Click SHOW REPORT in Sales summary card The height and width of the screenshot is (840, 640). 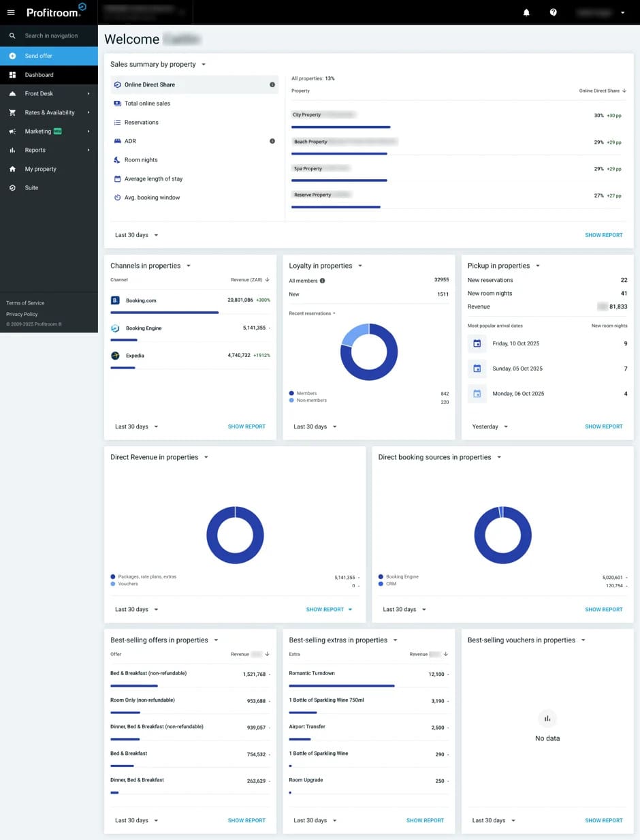coord(603,235)
